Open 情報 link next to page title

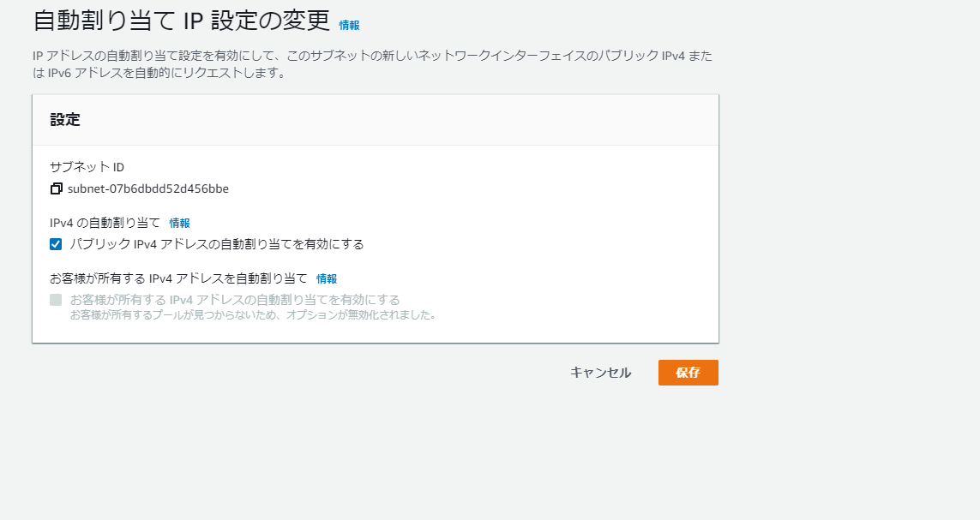coord(349,25)
